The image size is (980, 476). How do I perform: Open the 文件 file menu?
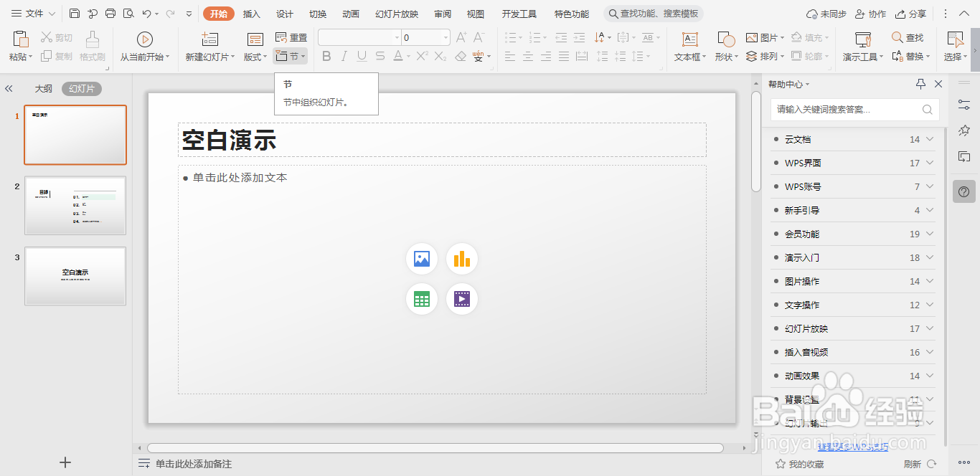pyautogui.click(x=32, y=14)
